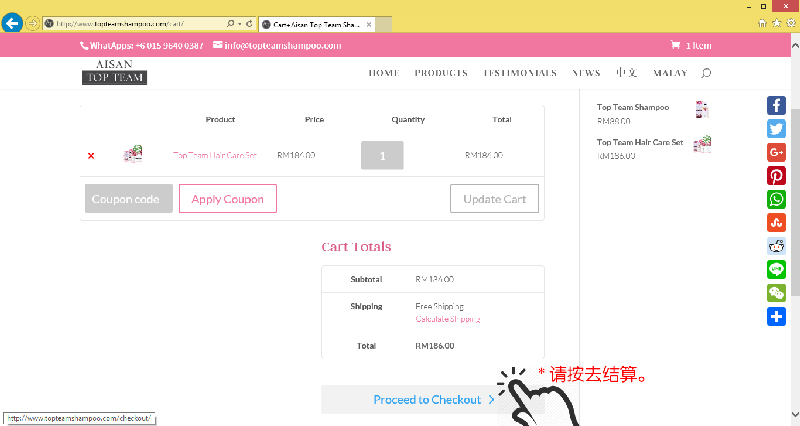Open the Calculate Shipping link
Viewport: 800px width, 426px height.
pos(447,319)
